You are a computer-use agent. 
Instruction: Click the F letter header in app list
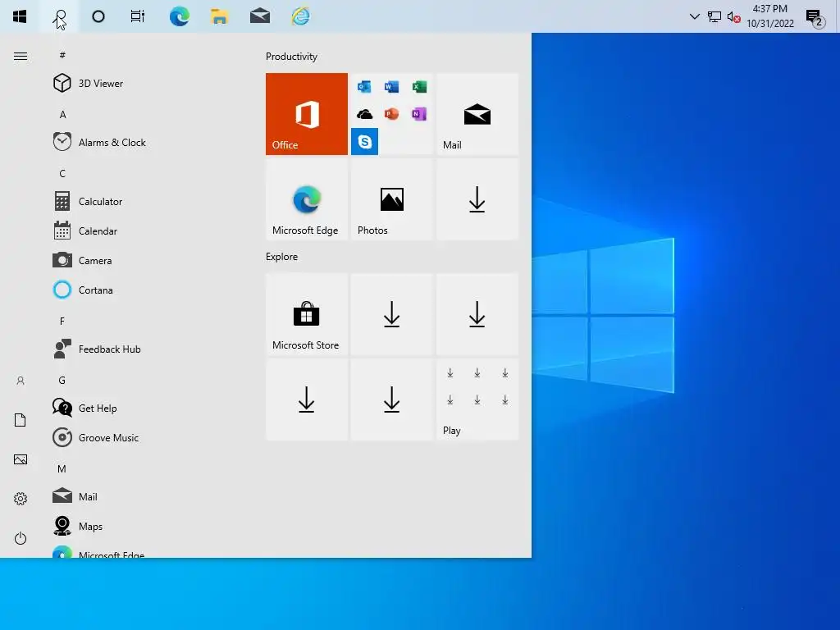tap(62, 322)
